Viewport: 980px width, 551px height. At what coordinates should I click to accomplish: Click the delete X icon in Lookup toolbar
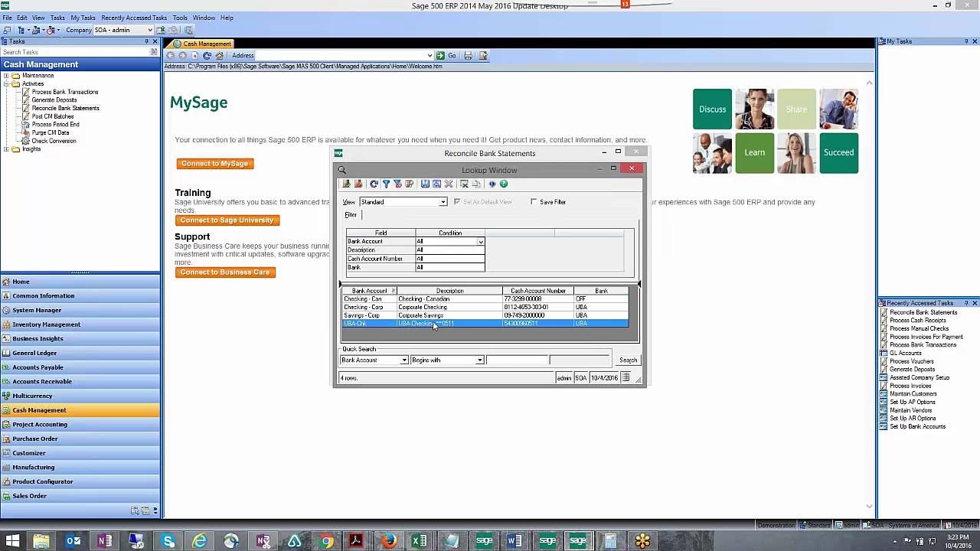(449, 184)
